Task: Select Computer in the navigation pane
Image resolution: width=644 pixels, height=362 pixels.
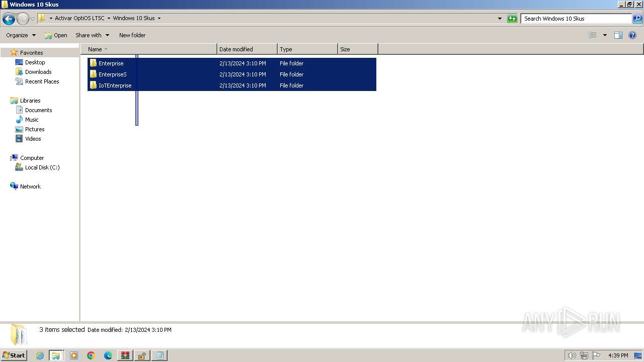Action: pos(32,158)
